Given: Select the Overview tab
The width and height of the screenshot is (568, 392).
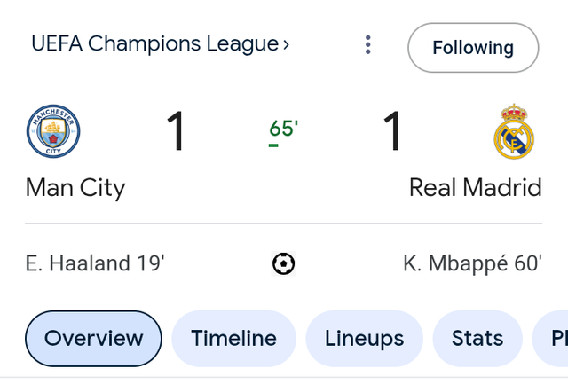Looking at the screenshot, I should (93, 339).
